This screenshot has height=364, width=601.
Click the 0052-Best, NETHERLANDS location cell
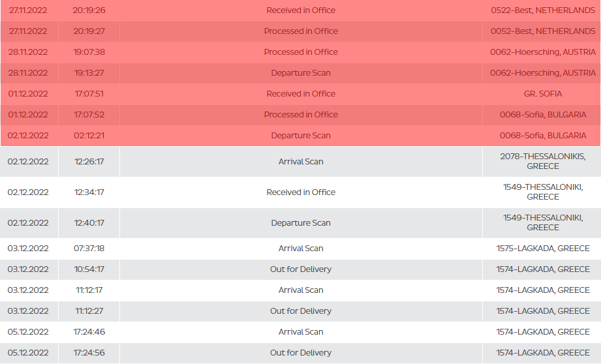[543, 31]
